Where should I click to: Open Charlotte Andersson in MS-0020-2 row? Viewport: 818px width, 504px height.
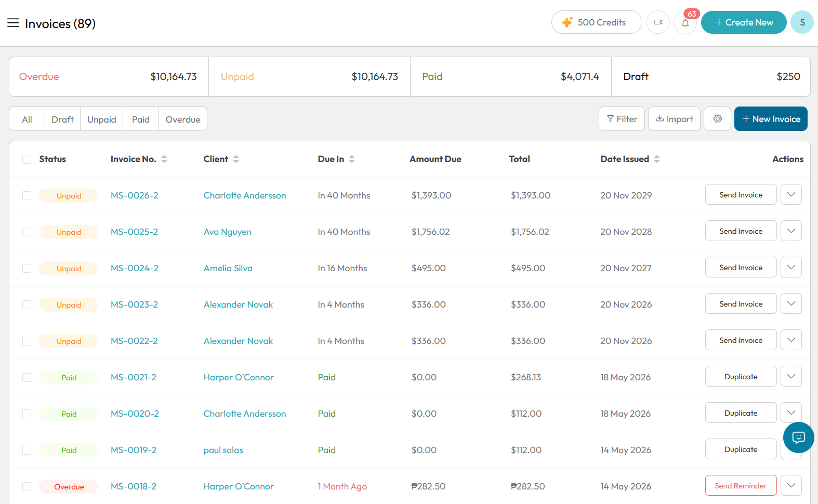pos(245,414)
